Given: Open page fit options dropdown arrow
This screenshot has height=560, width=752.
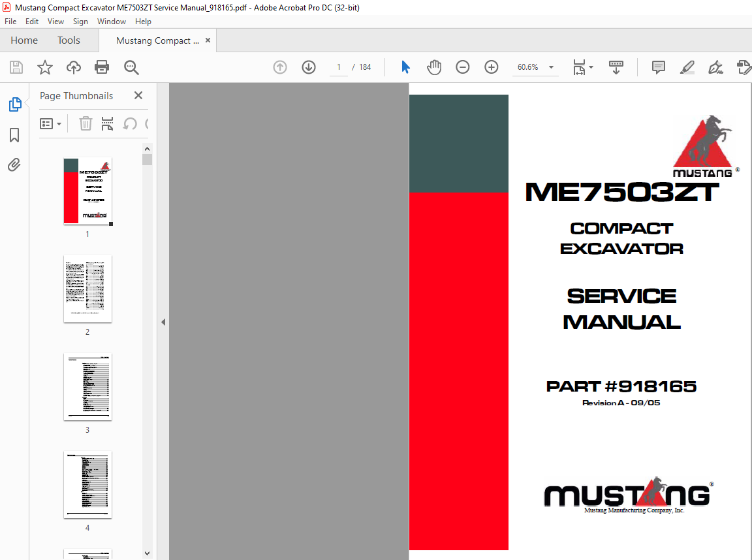Looking at the screenshot, I should [591, 67].
